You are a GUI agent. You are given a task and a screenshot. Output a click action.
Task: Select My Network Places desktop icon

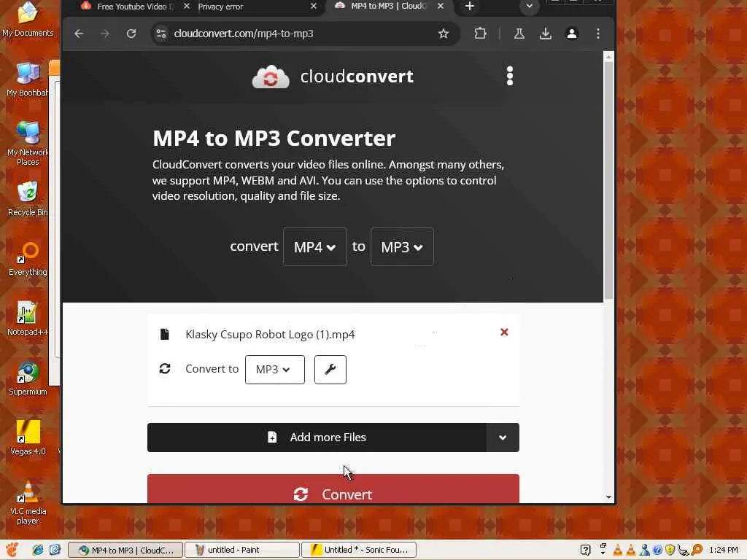point(28,143)
